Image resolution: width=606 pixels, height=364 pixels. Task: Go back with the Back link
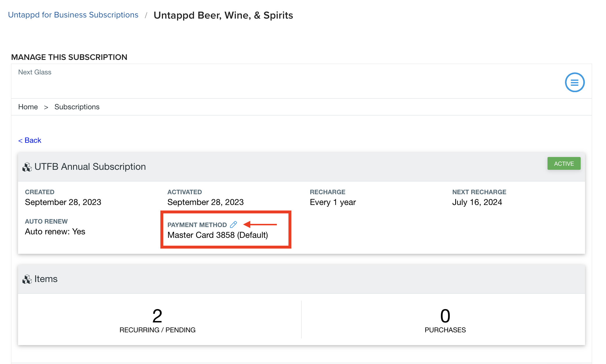[x=30, y=140]
